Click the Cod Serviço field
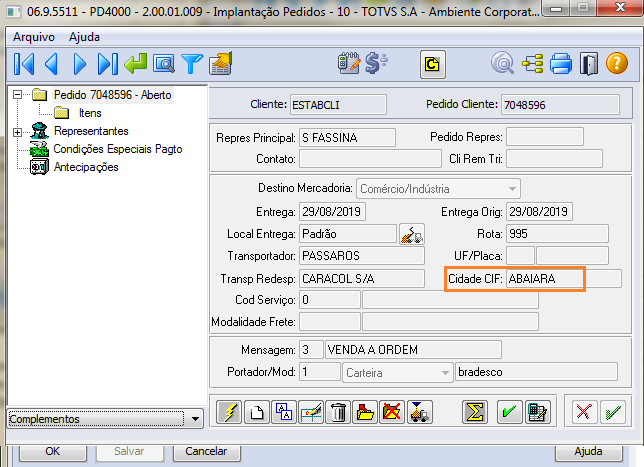644x467 pixels. point(330,300)
